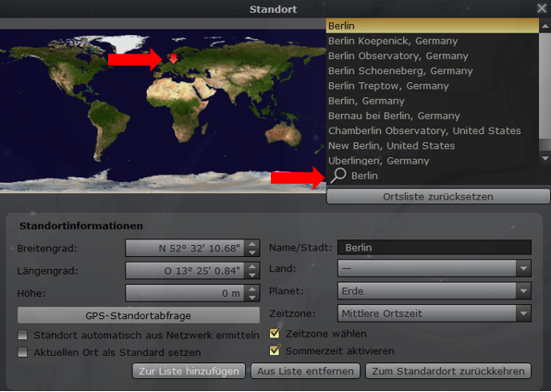
Task: Select highlighted Berlin entry at list top
Action: 433,26
